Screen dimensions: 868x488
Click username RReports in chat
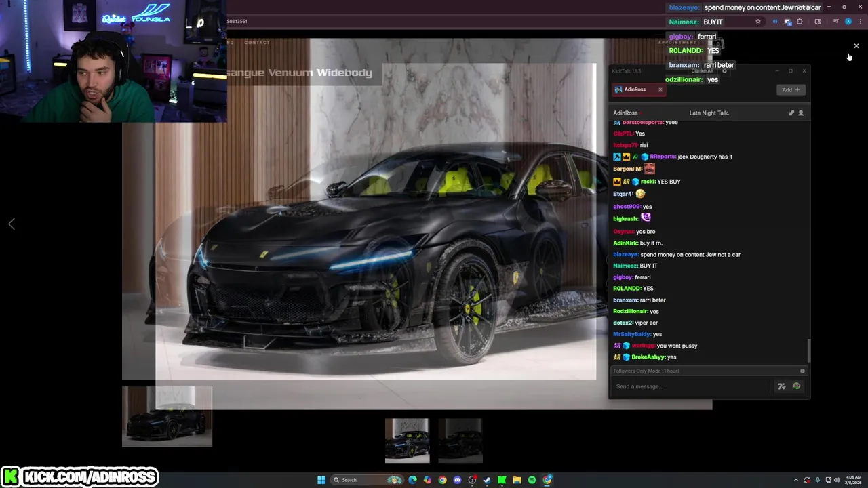tap(663, 157)
